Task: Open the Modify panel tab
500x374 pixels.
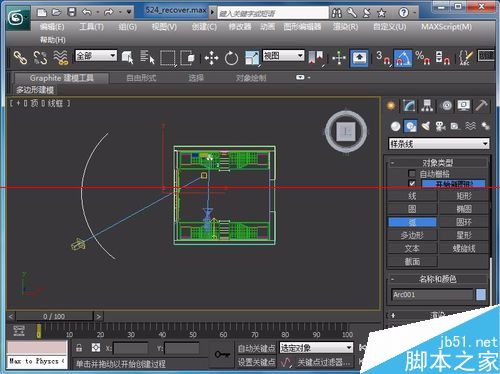Action: (409, 106)
